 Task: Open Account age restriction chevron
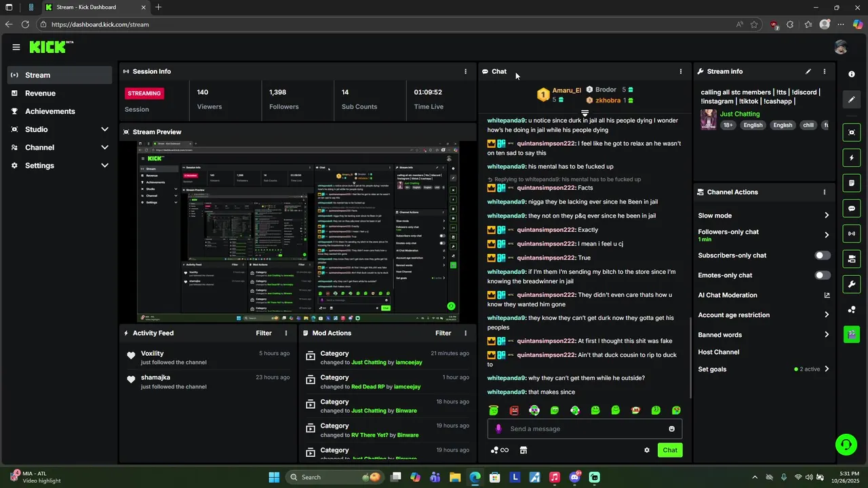827,314
